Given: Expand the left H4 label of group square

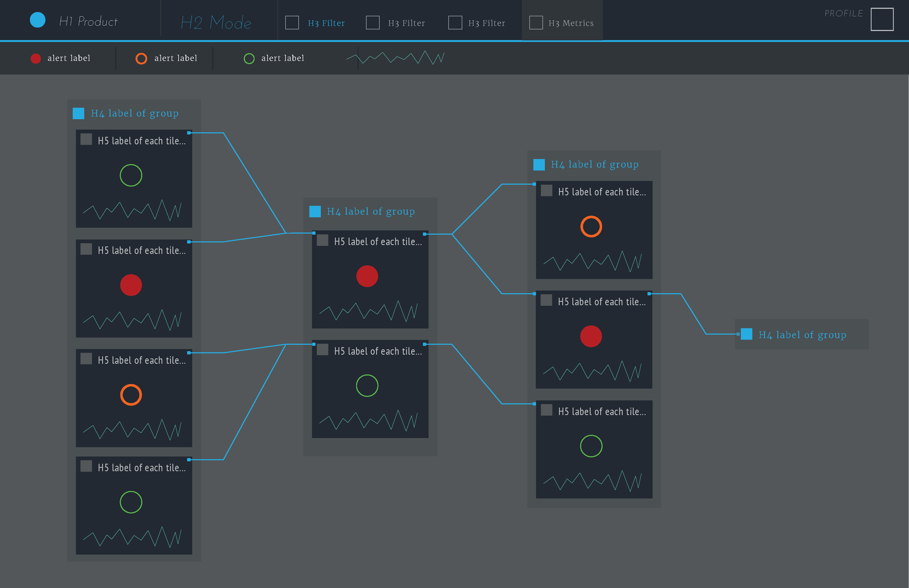Looking at the screenshot, I should (x=78, y=113).
